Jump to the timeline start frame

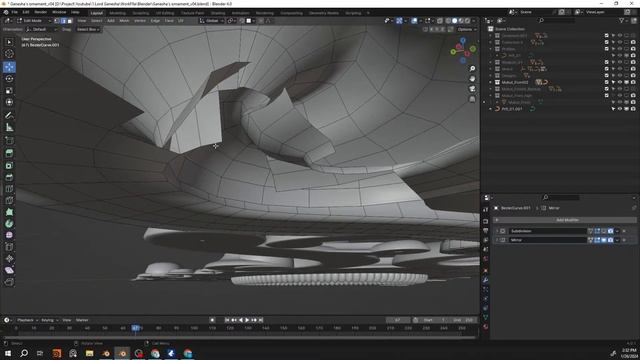(x=227, y=320)
